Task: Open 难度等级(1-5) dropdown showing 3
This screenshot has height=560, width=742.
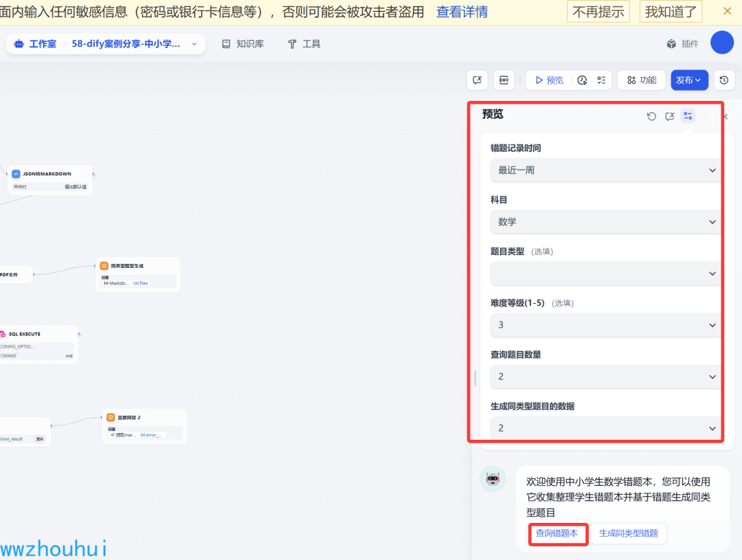Action: (605, 325)
